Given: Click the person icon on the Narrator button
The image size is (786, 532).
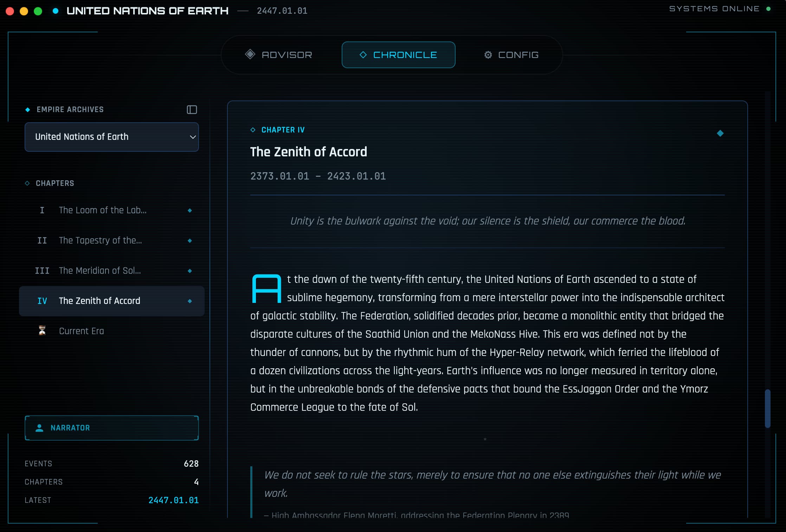Looking at the screenshot, I should pyautogui.click(x=39, y=428).
